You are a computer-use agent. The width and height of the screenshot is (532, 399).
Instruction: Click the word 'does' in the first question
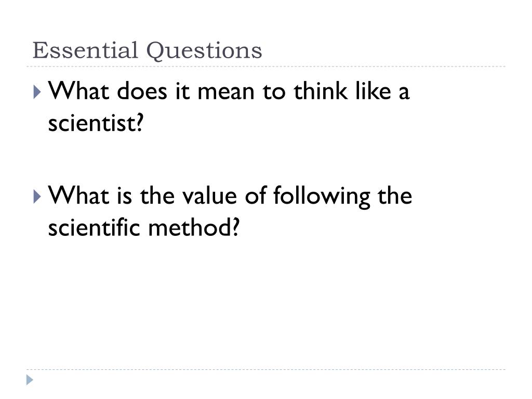pyautogui.click(x=142, y=91)
